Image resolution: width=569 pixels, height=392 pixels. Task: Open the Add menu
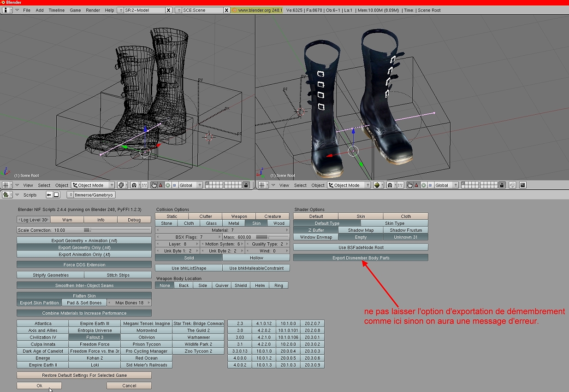(x=40, y=10)
